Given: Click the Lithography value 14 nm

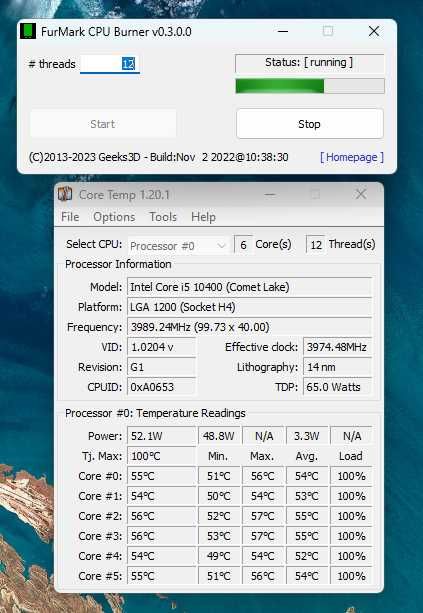Looking at the screenshot, I should tap(337, 367).
